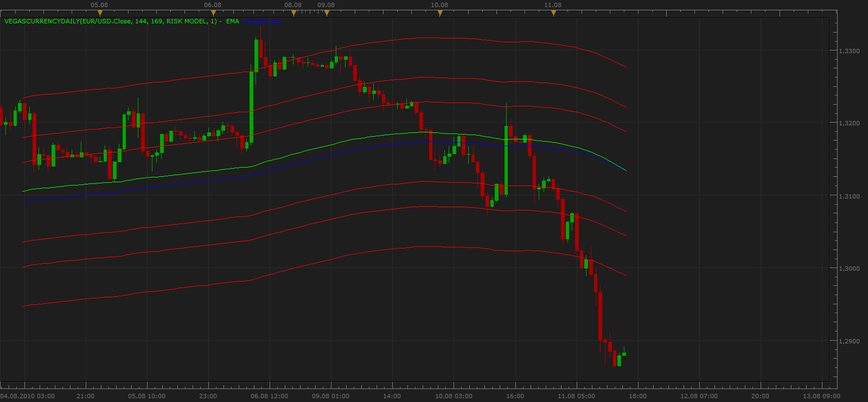Click the 09.08 01:00 time axis label
The height and width of the screenshot is (402, 868).
[331, 396]
